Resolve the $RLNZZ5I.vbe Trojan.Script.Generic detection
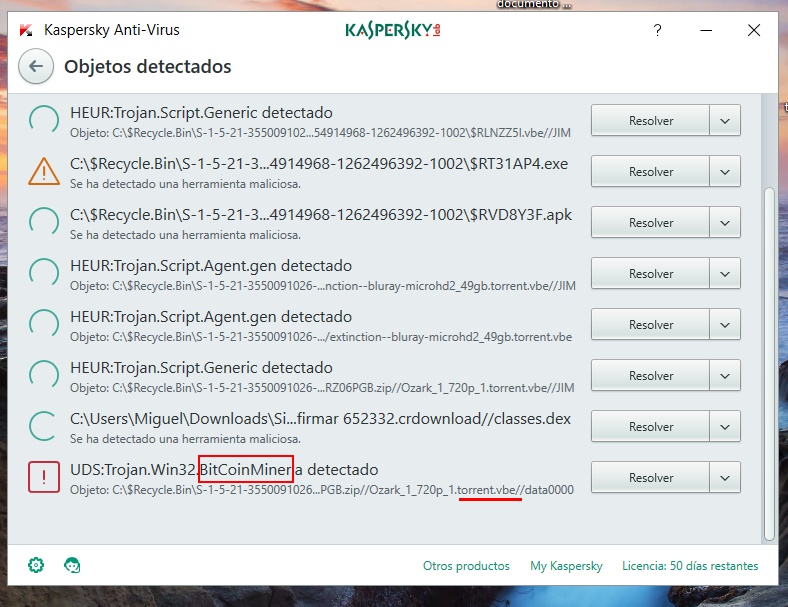788x607 pixels. [x=650, y=121]
